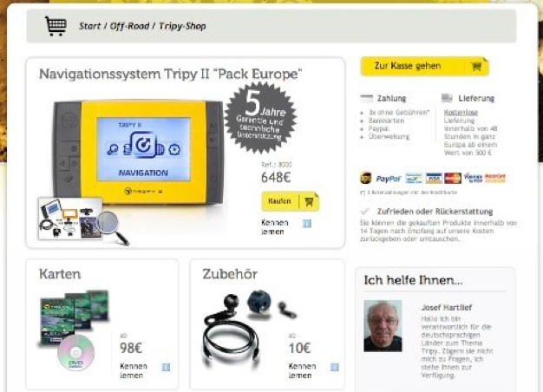Click the UPS shipping logo
Viewport: 543px width, 392px height.
366,179
